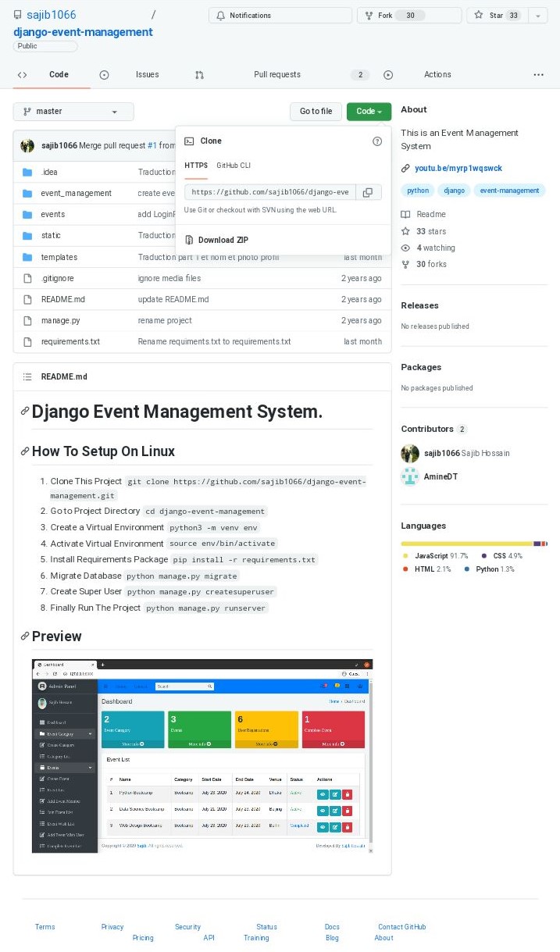Click the fork icon beside 30 forks
The height and width of the screenshot is (952, 560).
[x=405, y=264]
